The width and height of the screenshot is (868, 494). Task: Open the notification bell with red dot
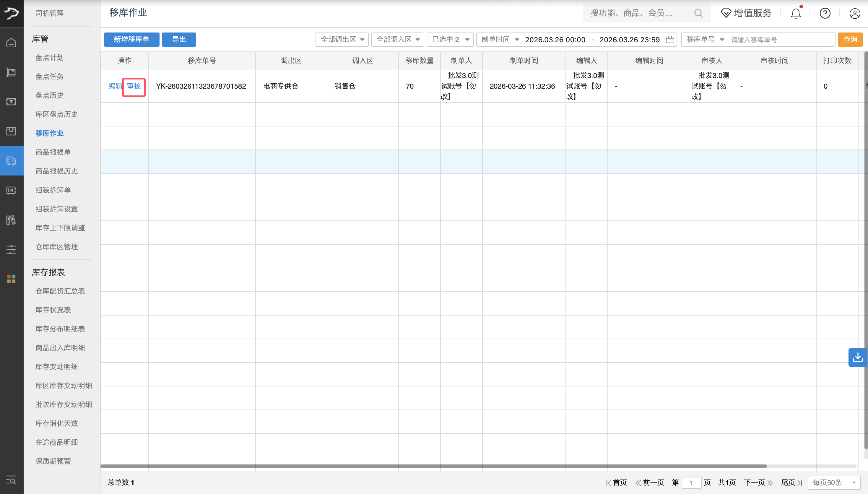[x=795, y=13]
